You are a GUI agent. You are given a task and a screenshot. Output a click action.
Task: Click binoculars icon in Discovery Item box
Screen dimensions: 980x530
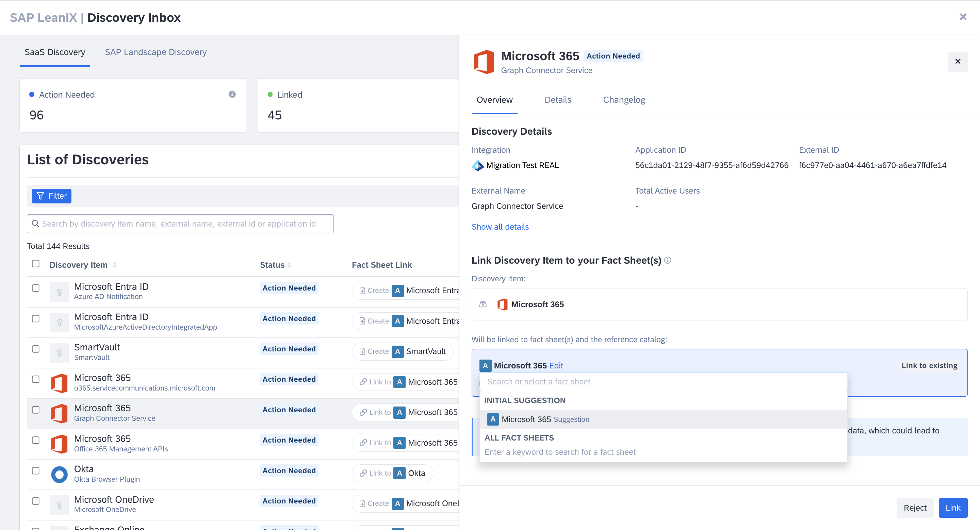tap(483, 304)
